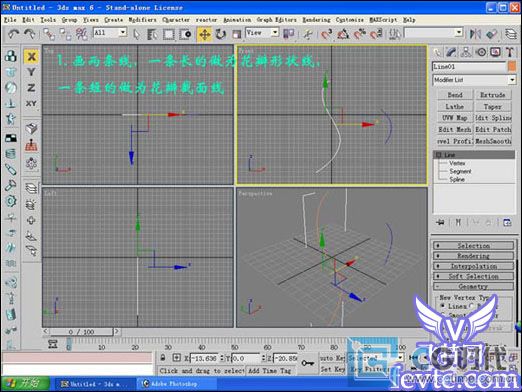The width and height of the screenshot is (522, 392).
Task: Select Vertex sub-object level in stack
Action: (457, 163)
